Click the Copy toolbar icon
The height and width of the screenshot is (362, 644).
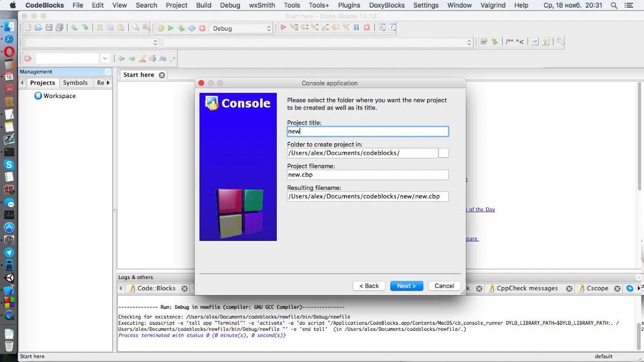point(110,28)
